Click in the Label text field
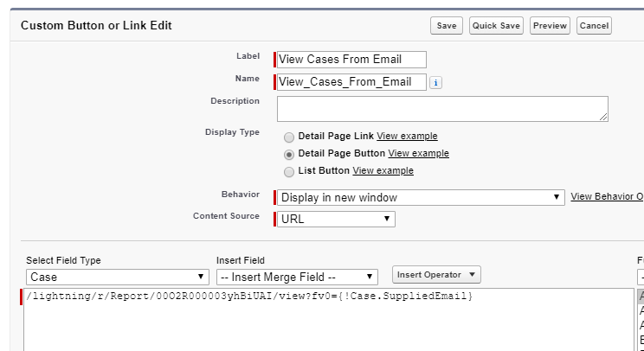The image size is (644, 351). pyautogui.click(x=351, y=60)
